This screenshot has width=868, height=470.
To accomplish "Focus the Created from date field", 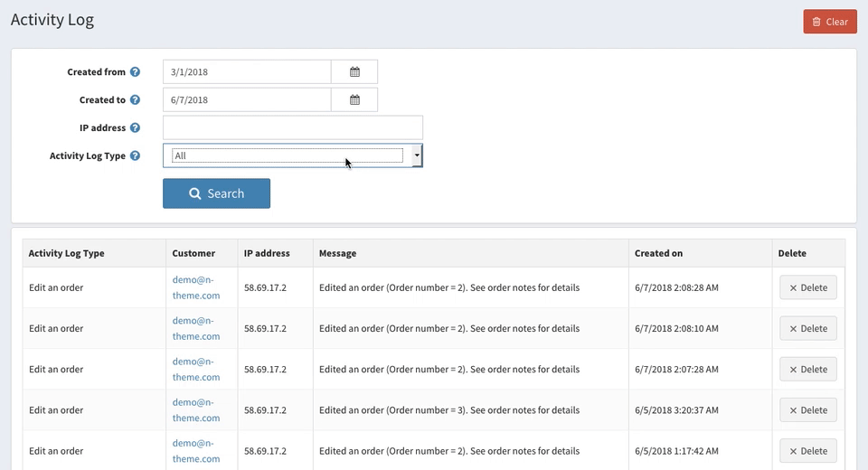I will (247, 72).
